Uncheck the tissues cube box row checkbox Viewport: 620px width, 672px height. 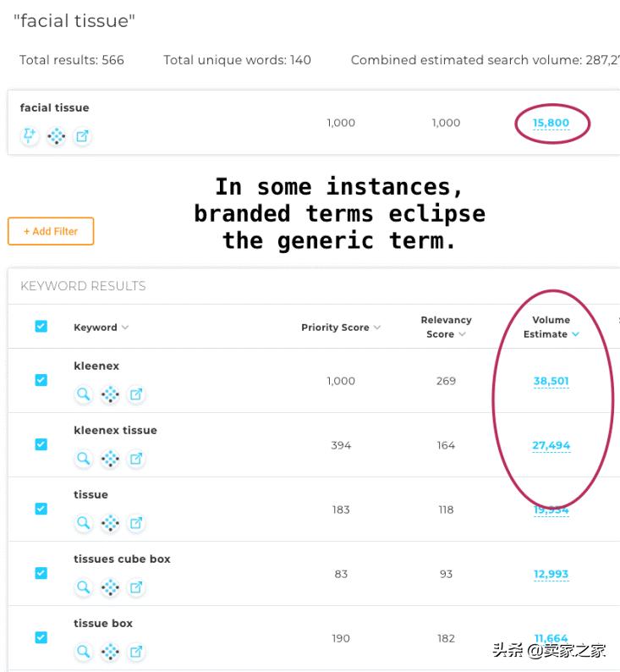point(41,573)
